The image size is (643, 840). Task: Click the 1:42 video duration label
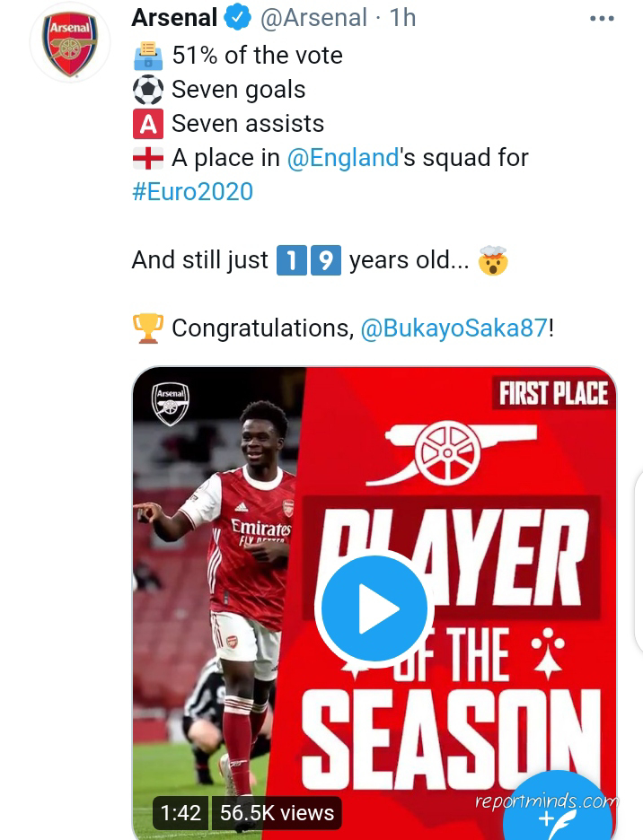click(x=181, y=813)
